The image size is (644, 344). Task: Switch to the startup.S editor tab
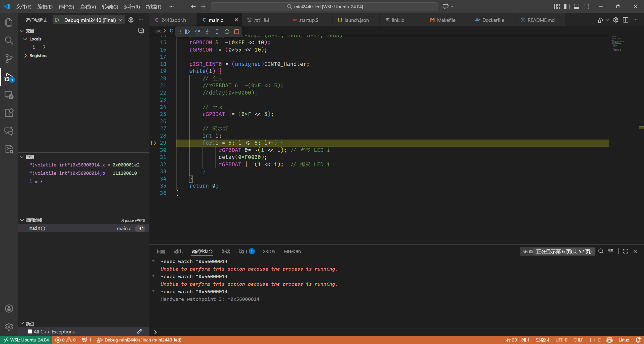(308, 20)
